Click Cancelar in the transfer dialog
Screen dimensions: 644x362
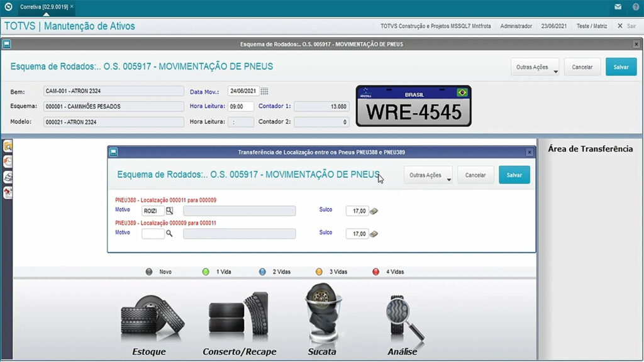475,175
